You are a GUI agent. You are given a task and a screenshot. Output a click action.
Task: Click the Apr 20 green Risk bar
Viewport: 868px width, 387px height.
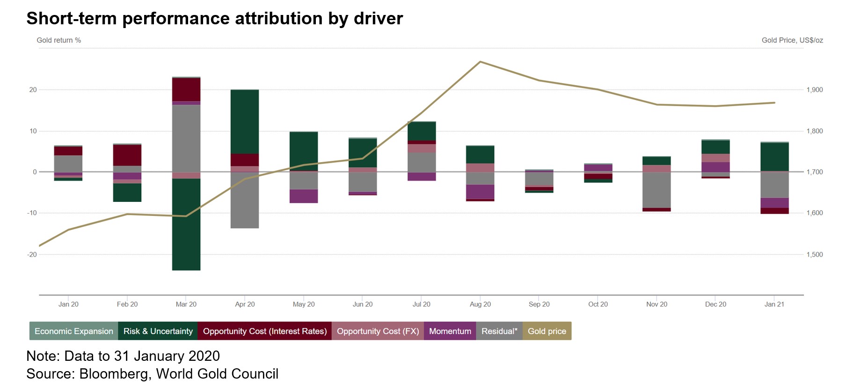click(245, 122)
